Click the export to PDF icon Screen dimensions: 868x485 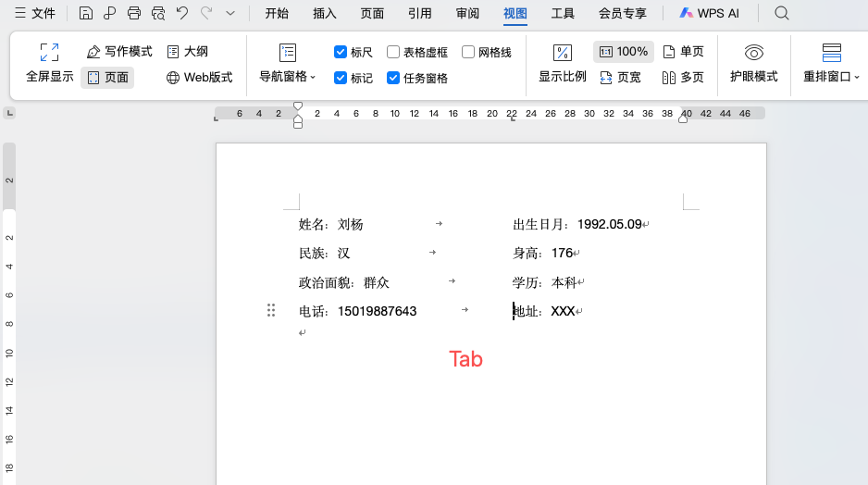coord(109,13)
